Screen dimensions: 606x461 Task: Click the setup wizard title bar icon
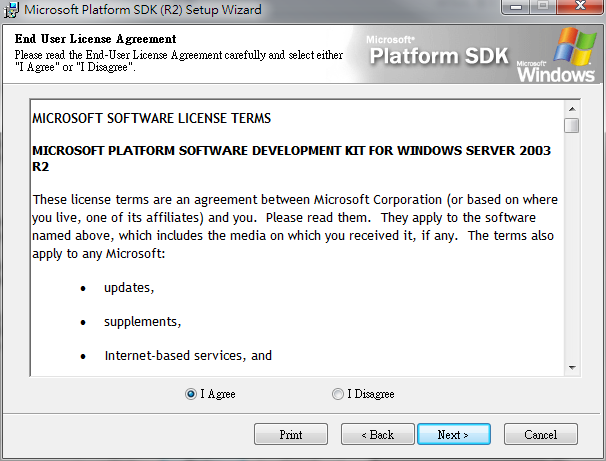[11, 10]
